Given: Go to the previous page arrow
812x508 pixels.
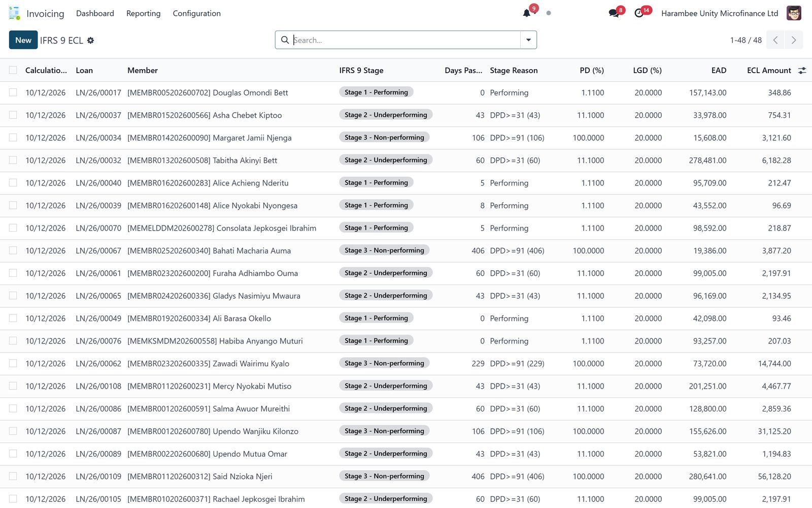Looking at the screenshot, I should click(x=775, y=40).
